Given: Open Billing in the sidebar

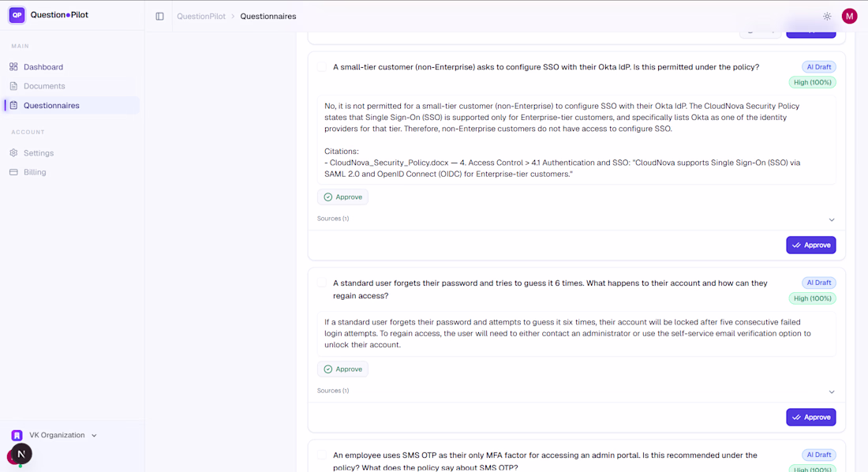Looking at the screenshot, I should [x=72, y=172].
